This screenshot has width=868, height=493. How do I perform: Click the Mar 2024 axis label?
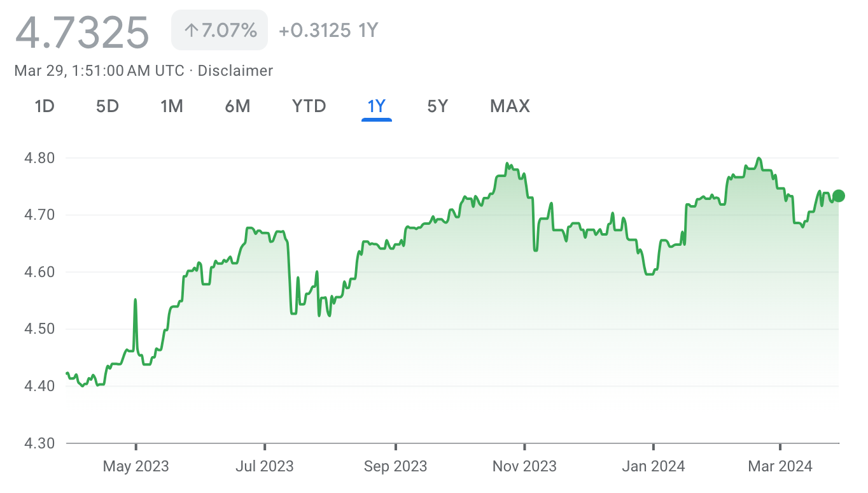780,466
